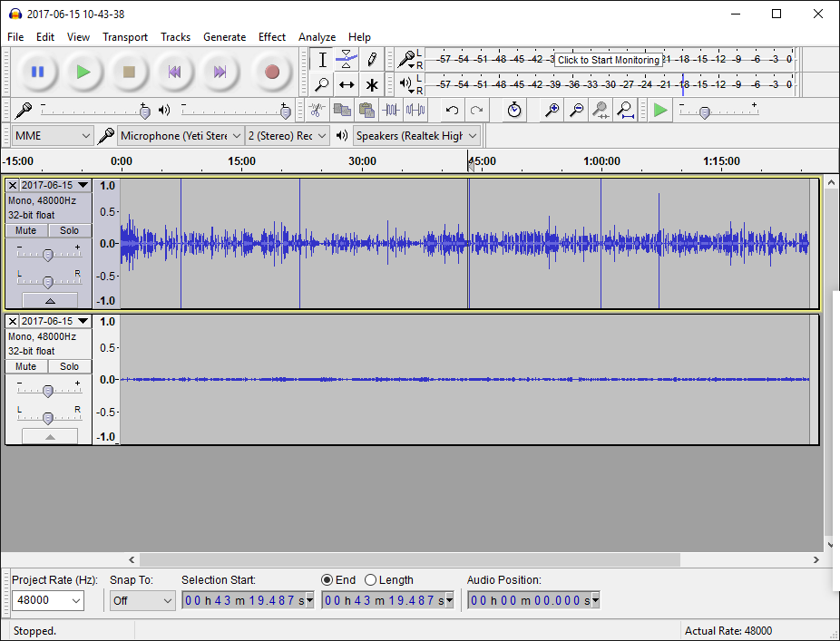Click the green Play-at-Speed button

click(x=660, y=111)
